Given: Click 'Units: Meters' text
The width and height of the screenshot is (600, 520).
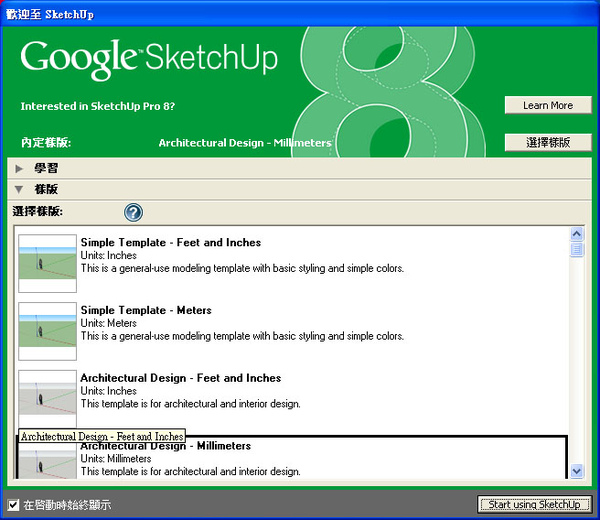Looking at the screenshot, I should (108, 323).
